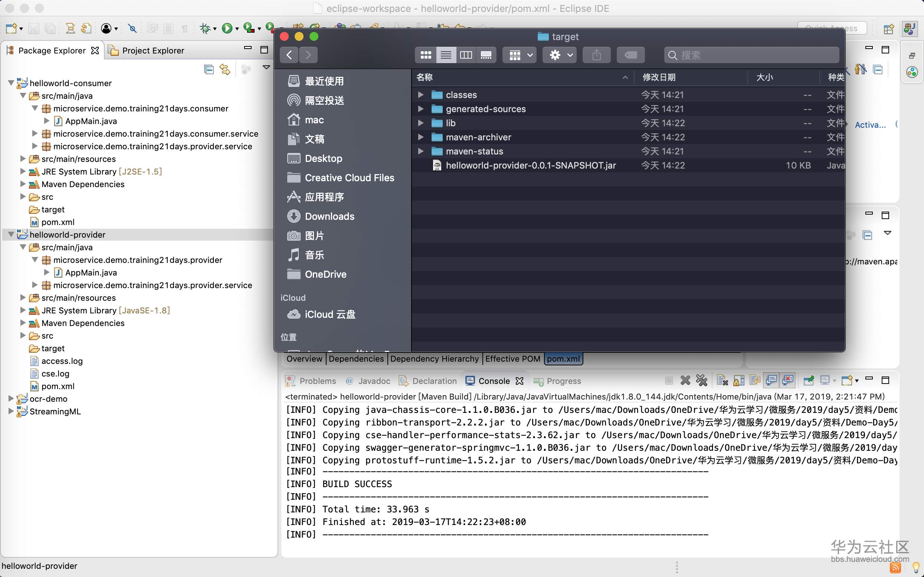Toggle Link with Editor in Package Explorer
The image size is (924, 577).
pyautogui.click(x=225, y=69)
